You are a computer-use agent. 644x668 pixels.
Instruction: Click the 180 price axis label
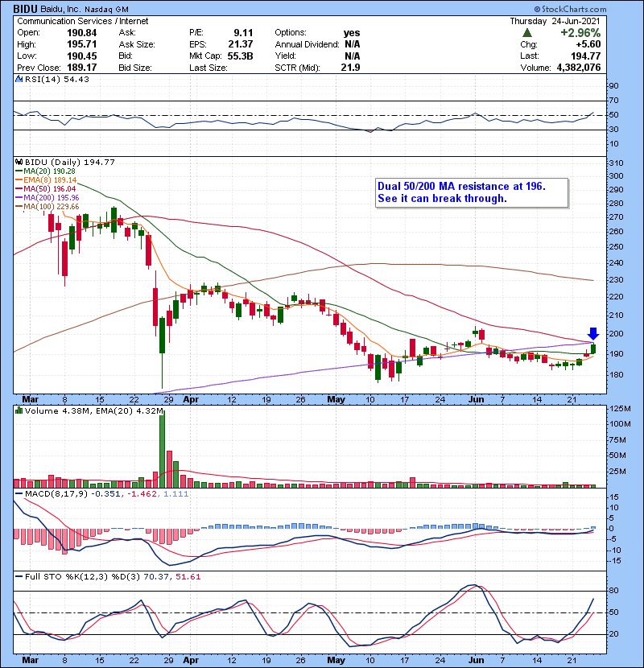(617, 375)
